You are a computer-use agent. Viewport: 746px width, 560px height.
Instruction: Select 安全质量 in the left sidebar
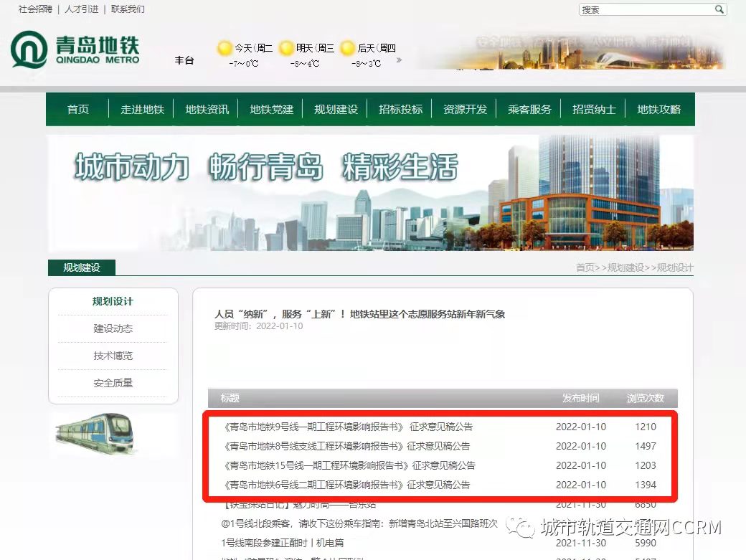(113, 383)
